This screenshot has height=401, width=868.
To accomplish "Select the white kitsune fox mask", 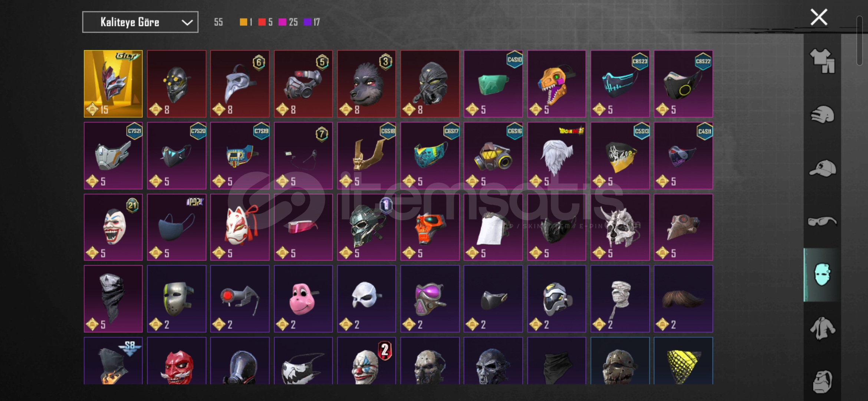I will 240,227.
